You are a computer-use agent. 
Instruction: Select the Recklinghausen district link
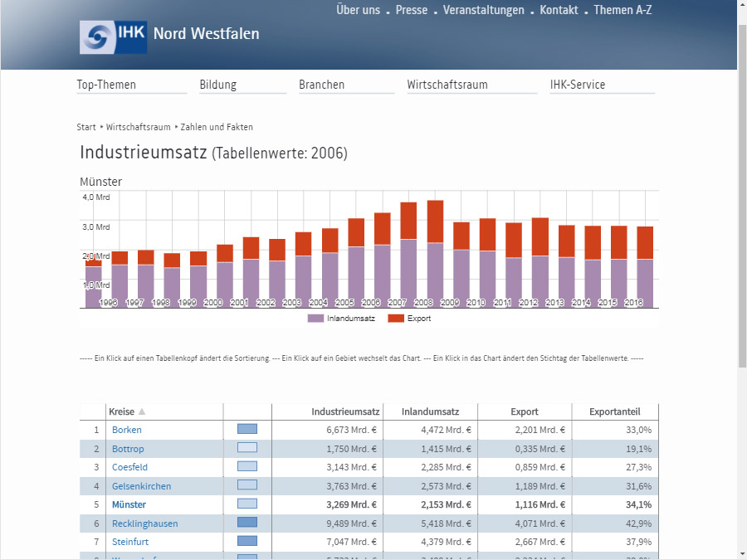pyautogui.click(x=144, y=523)
